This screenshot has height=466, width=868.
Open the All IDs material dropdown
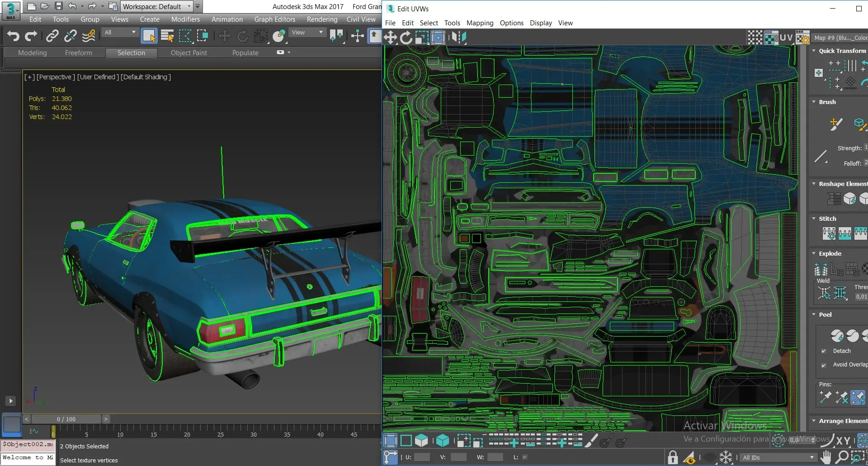(778, 457)
